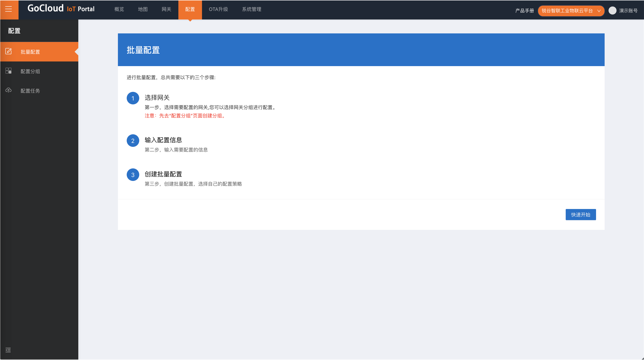
Task: Switch to the 概览 top tab
Action: point(119,9)
